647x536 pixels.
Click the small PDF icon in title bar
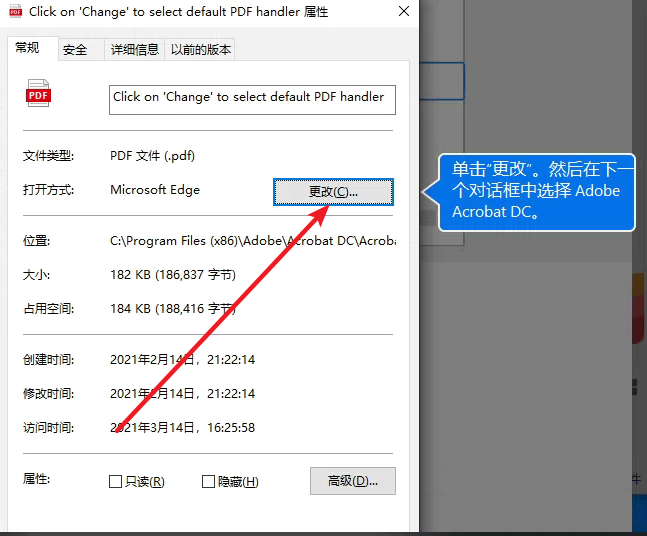point(16,12)
